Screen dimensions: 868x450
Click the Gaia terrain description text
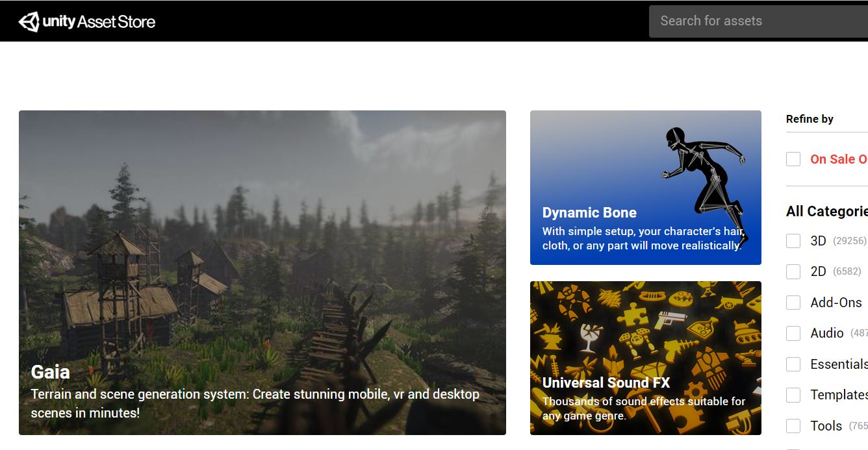pos(255,403)
